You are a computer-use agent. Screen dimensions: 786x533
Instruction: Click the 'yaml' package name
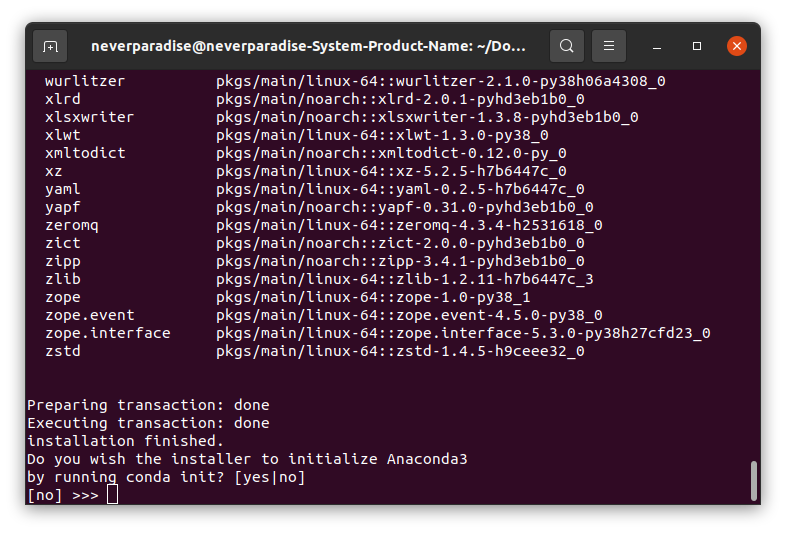(x=63, y=190)
